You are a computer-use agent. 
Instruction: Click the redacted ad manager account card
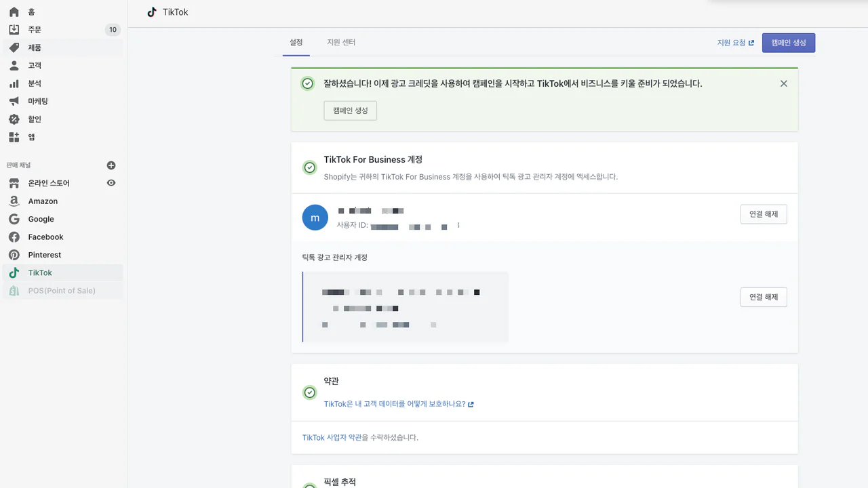(406, 307)
